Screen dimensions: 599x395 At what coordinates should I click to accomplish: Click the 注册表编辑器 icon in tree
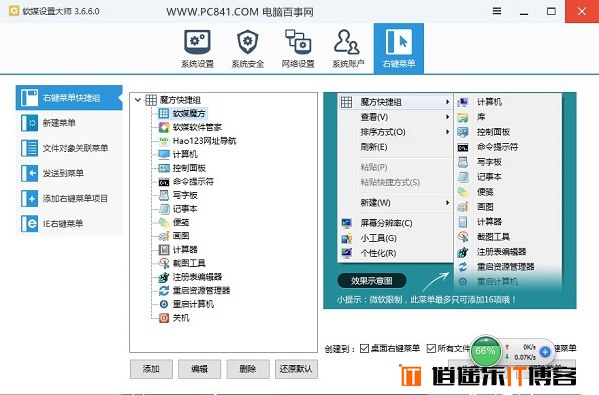[164, 277]
